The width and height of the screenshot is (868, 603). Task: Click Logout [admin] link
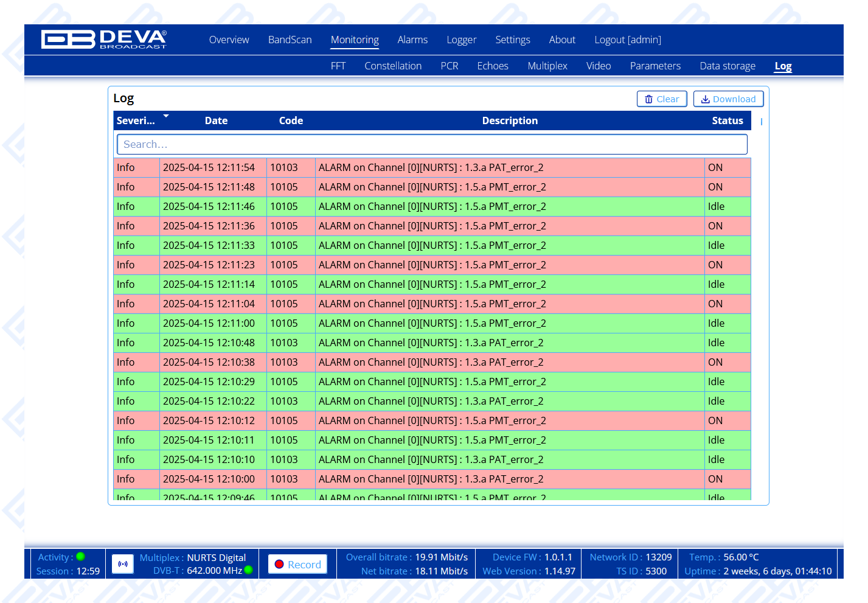627,40
